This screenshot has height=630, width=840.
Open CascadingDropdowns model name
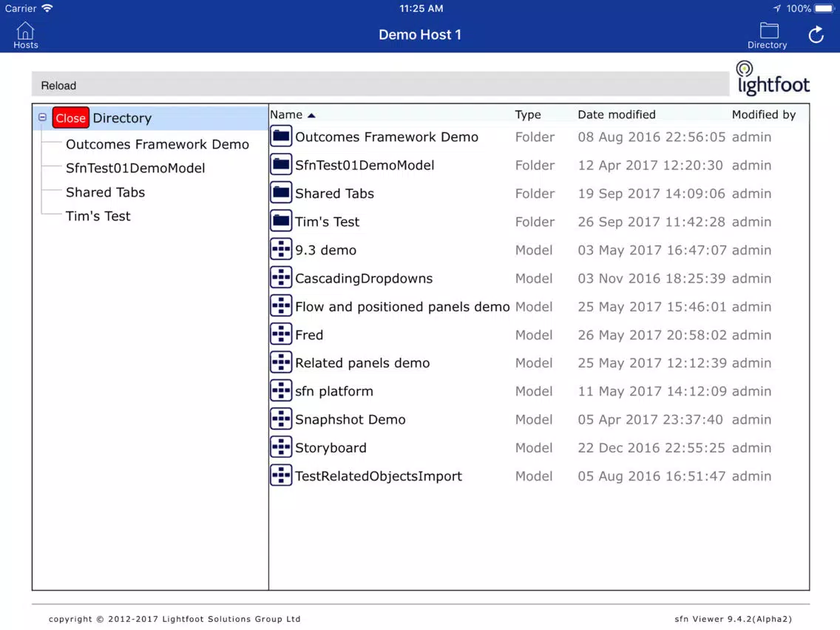(x=363, y=279)
